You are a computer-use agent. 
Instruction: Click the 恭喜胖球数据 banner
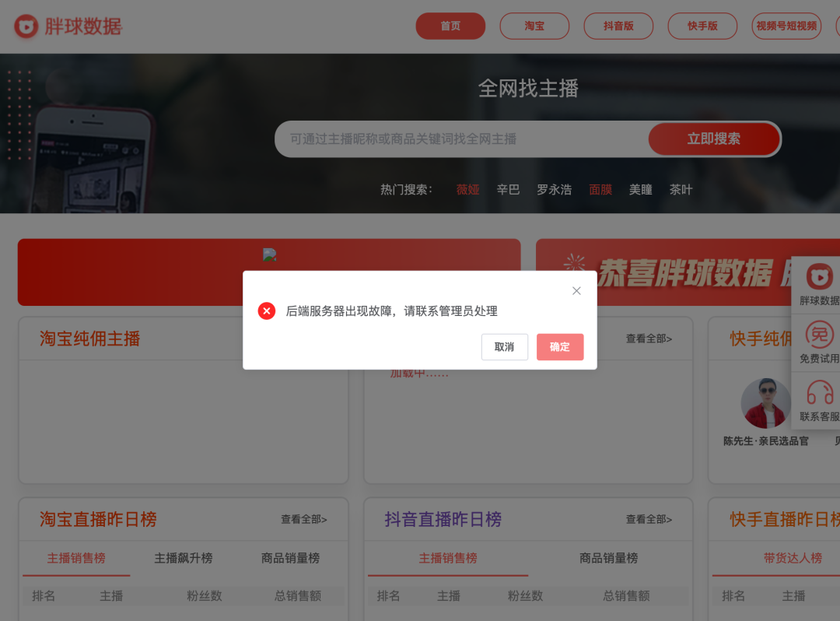coord(688,272)
